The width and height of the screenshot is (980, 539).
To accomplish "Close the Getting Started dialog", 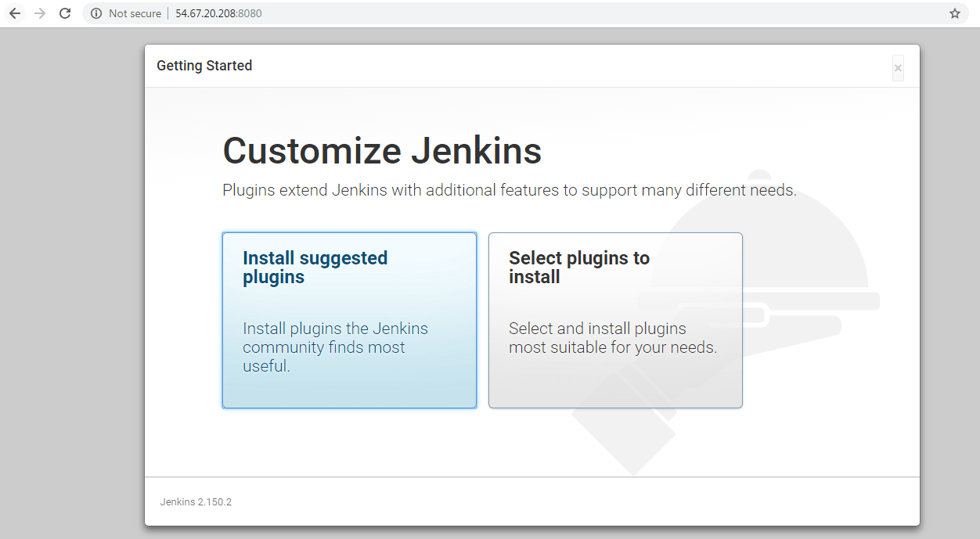I will tap(898, 68).
